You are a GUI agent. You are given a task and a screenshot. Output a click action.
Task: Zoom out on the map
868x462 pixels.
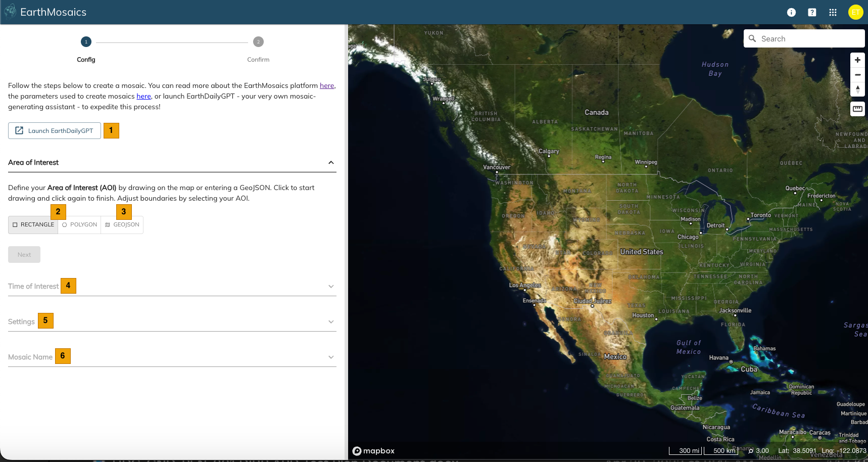click(857, 75)
